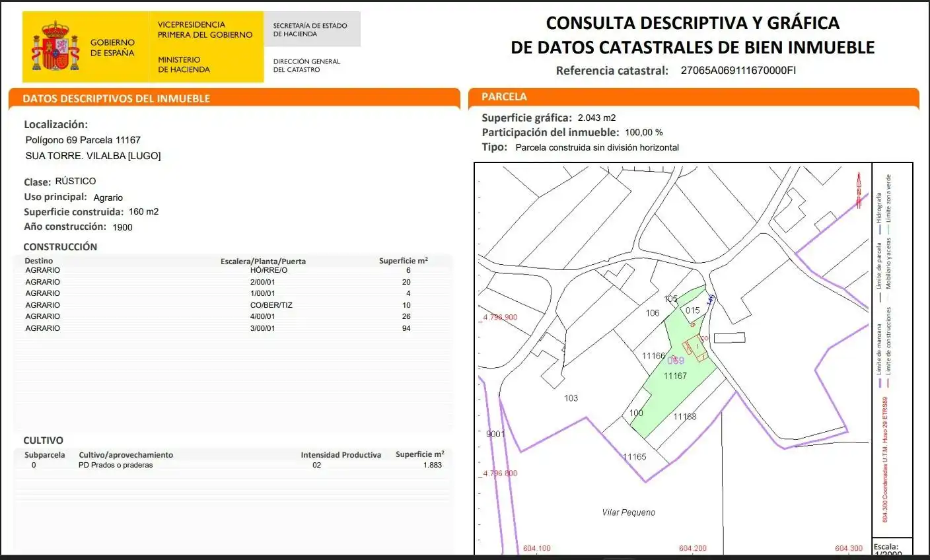Image resolution: width=930 pixels, height=560 pixels.
Task: Click the Localización label
Action: (55, 124)
